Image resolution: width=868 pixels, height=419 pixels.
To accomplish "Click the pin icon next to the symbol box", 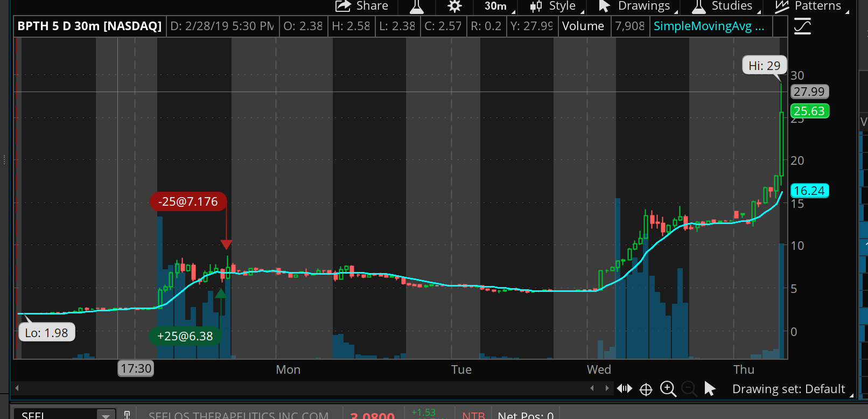I will (127, 415).
